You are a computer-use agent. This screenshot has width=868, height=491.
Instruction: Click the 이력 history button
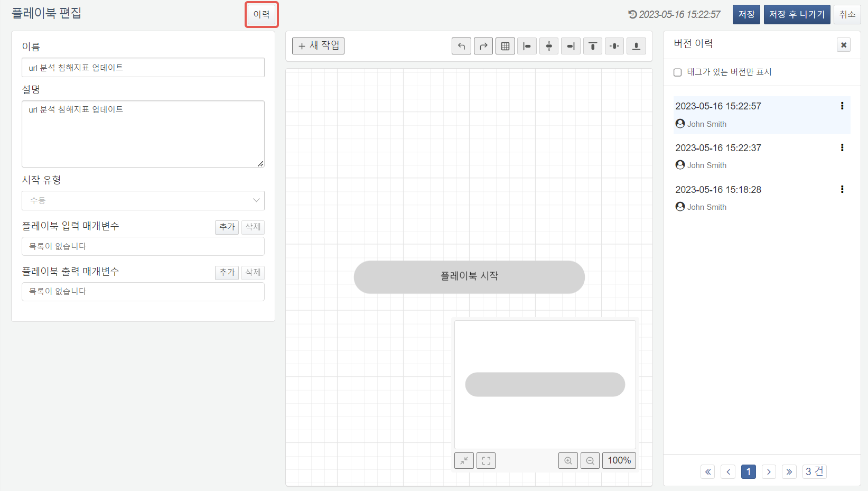coord(262,14)
